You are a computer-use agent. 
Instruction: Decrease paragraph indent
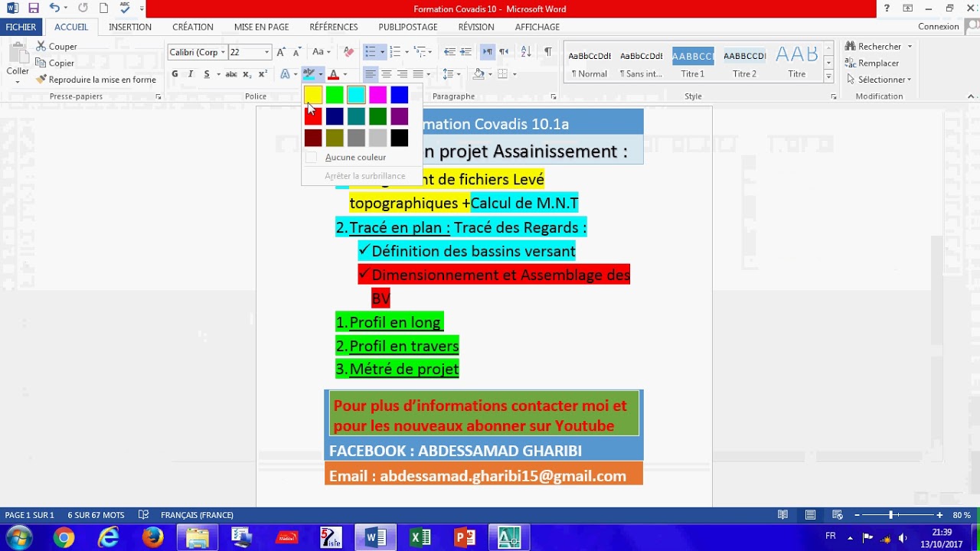(x=449, y=52)
